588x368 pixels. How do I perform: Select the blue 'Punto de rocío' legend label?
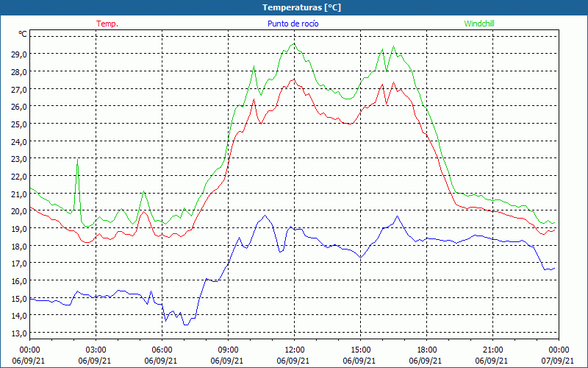[293, 24]
